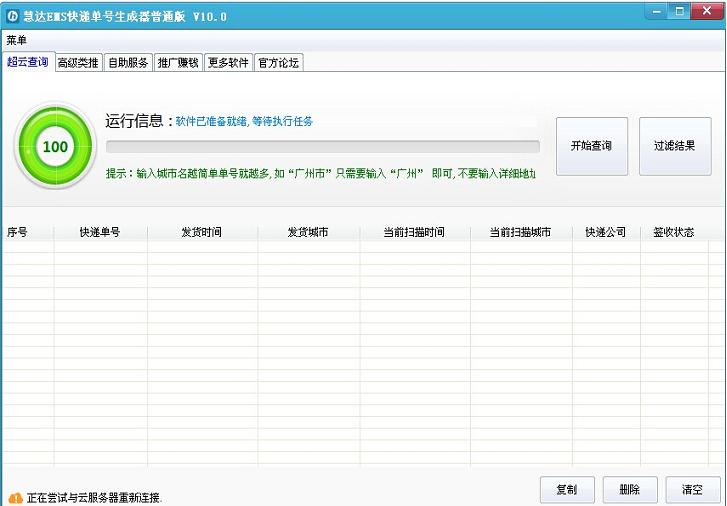Open the 高级类推 tab
The image size is (727, 506).
[x=78, y=63]
